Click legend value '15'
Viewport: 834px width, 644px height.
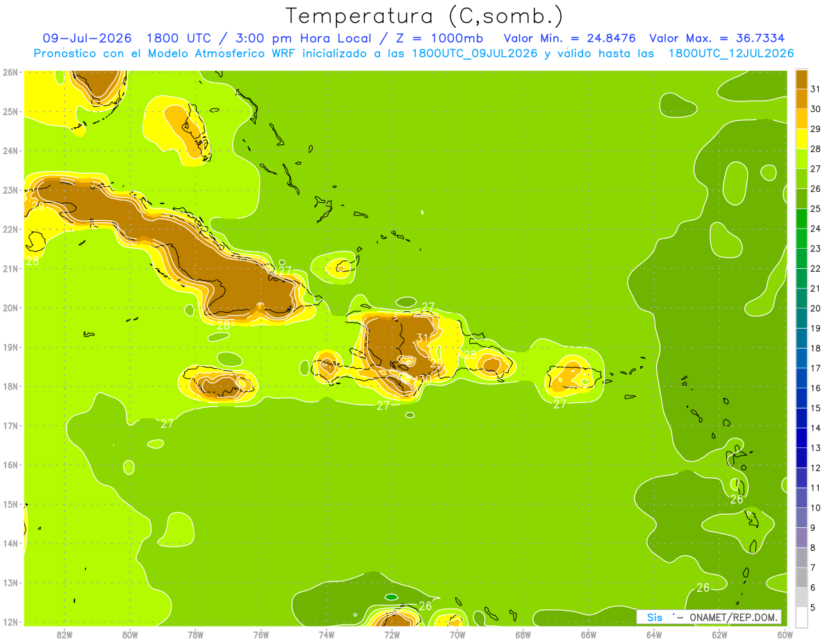pyautogui.click(x=816, y=408)
